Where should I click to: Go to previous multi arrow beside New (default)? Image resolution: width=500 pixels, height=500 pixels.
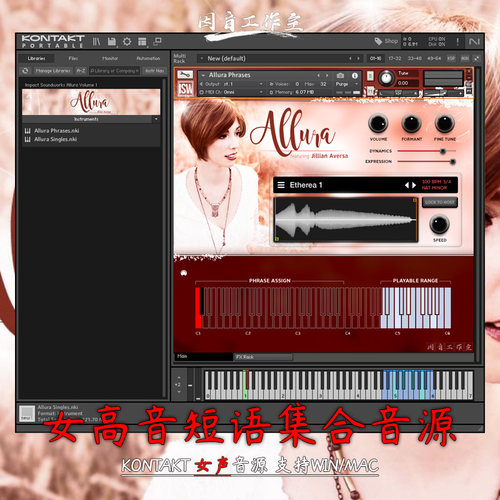pyautogui.click(x=350, y=58)
